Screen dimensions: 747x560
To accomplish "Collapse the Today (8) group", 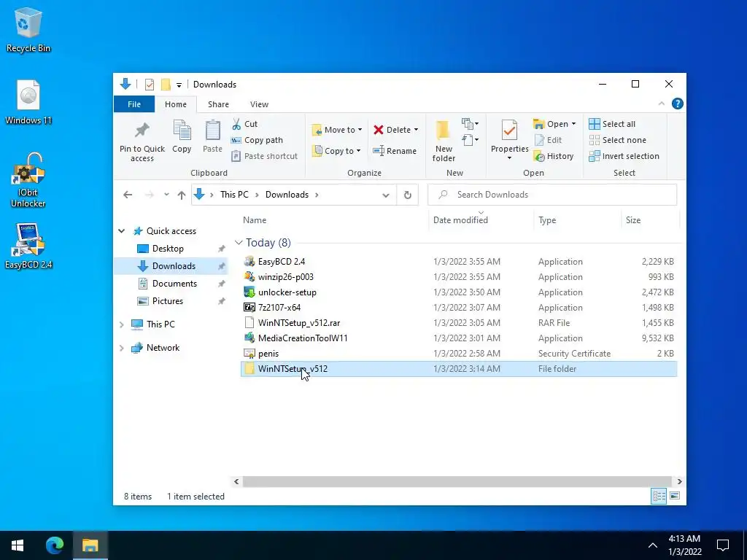I will [x=239, y=243].
